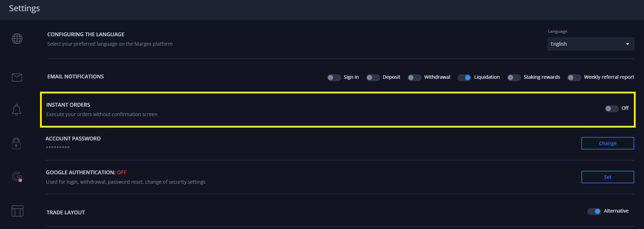Click the masked account password text
The image size is (644, 229).
[x=58, y=148]
